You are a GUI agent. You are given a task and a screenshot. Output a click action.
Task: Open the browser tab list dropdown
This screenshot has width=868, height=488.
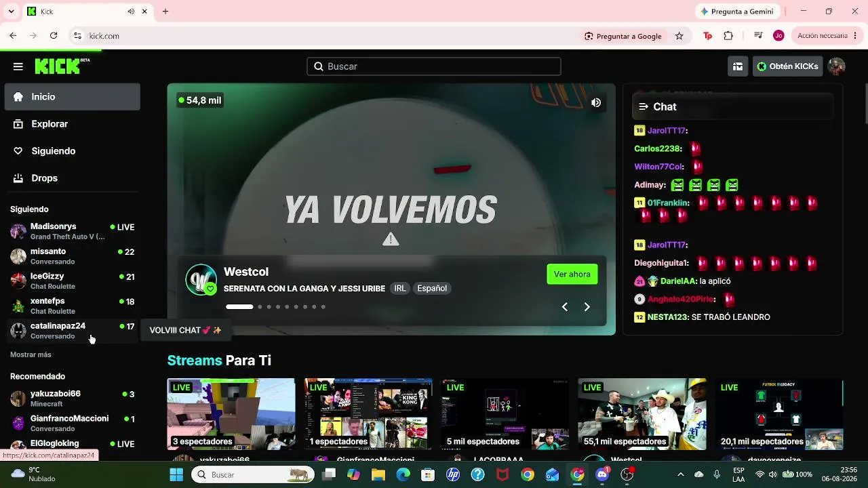pyautogui.click(x=11, y=12)
